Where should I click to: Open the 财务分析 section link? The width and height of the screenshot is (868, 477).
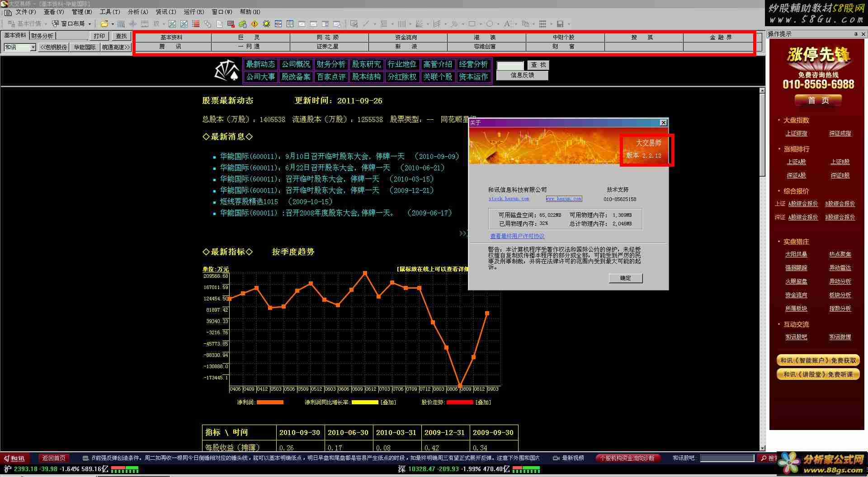pyautogui.click(x=331, y=64)
